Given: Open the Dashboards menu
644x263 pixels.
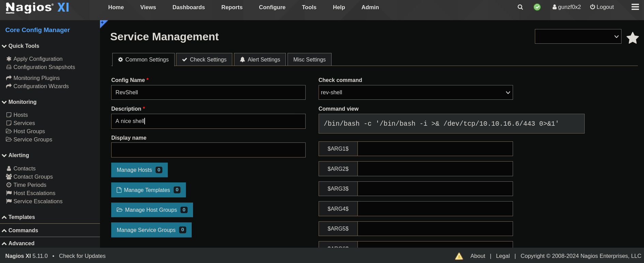Looking at the screenshot, I should click(189, 7).
